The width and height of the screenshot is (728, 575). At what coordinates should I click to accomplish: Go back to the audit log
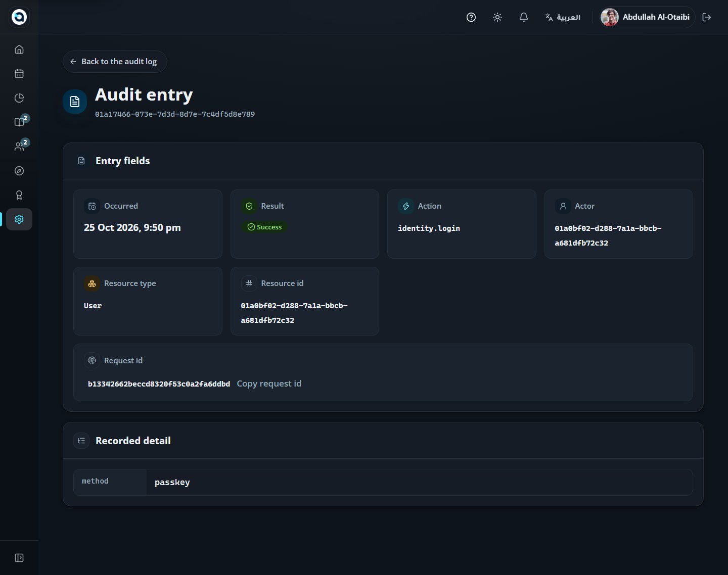115,62
